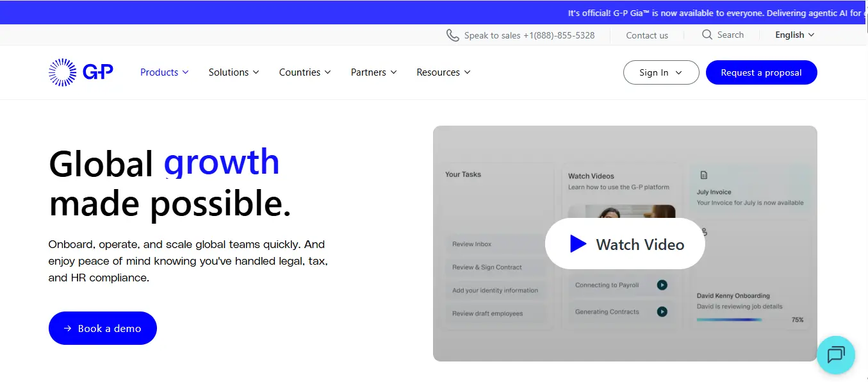The width and height of the screenshot is (868, 382).
Task: Click the arrow icon in Book a demo
Action: click(68, 328)
